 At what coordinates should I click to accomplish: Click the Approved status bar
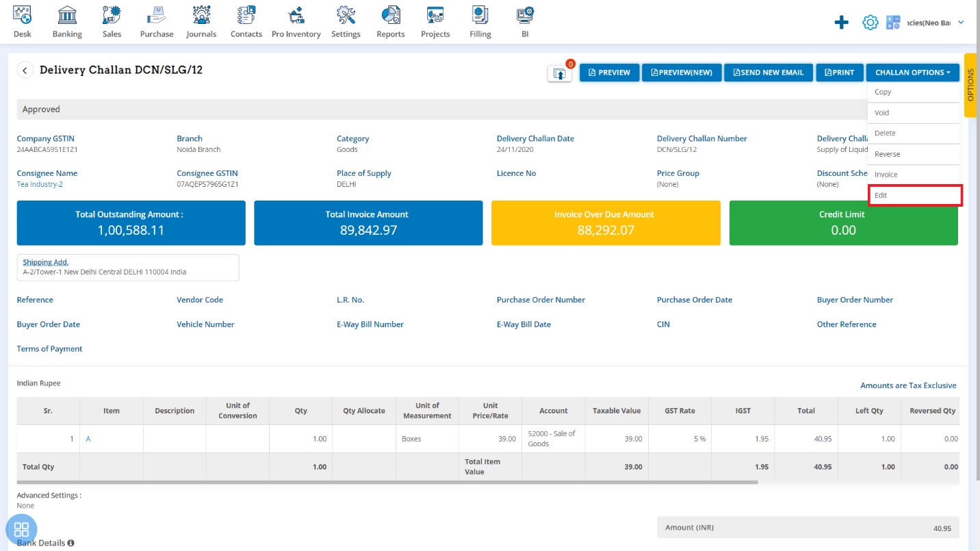[488, 110]
